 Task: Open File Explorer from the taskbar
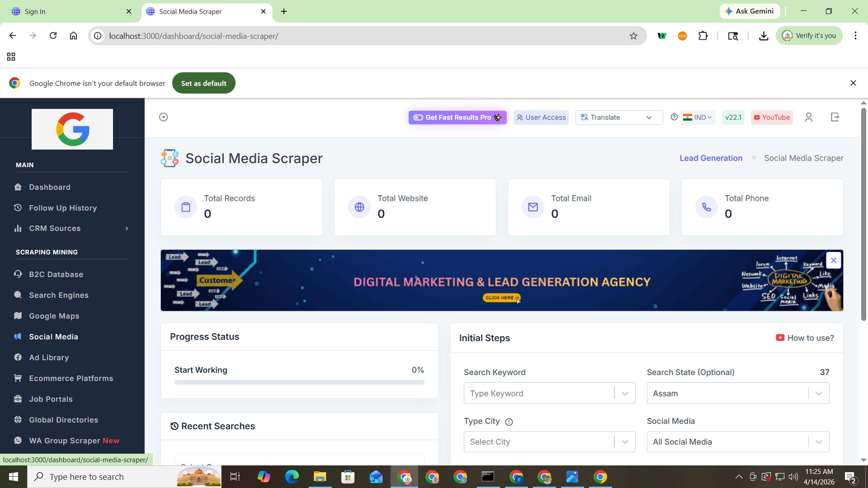tap(320, 477)
